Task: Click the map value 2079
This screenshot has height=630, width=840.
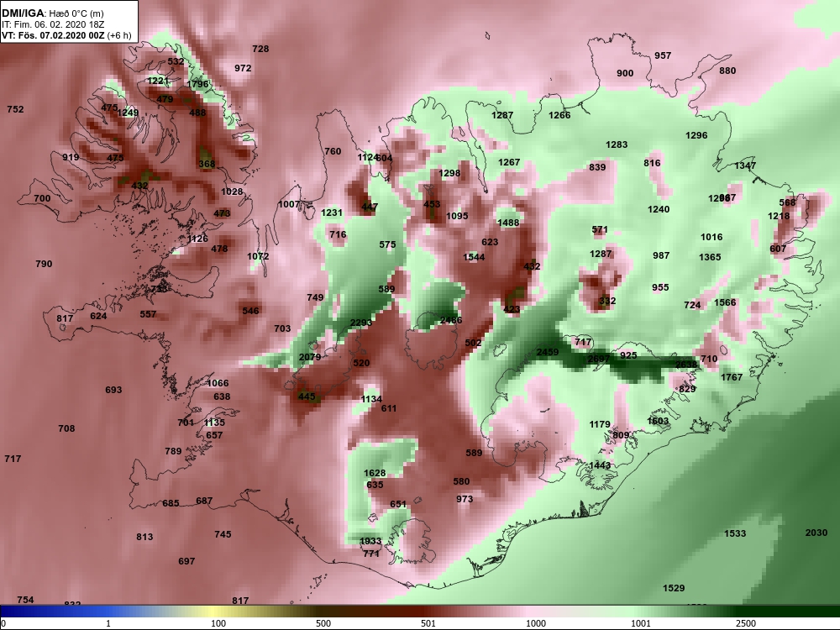Action: click(x=310, y=357)
